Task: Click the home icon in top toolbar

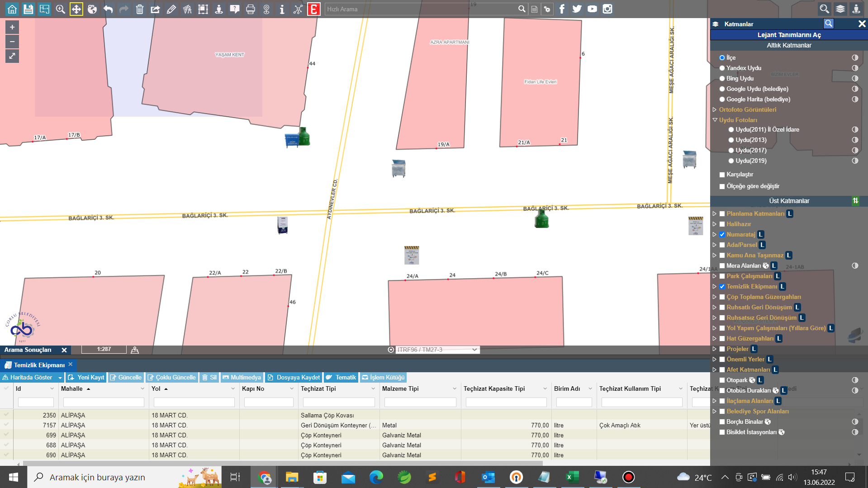Action: click(x=12, y=9)
